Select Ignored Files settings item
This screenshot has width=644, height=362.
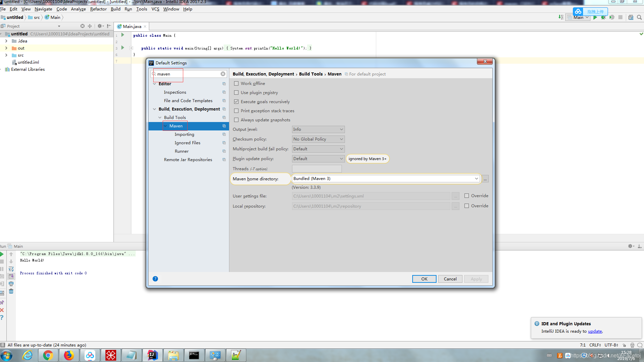coord(187,143)
